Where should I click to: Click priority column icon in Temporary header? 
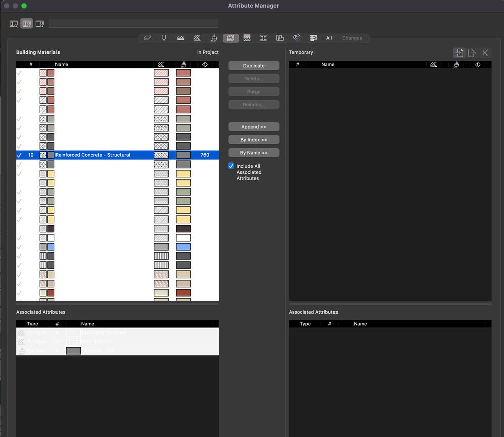[477, 64]
